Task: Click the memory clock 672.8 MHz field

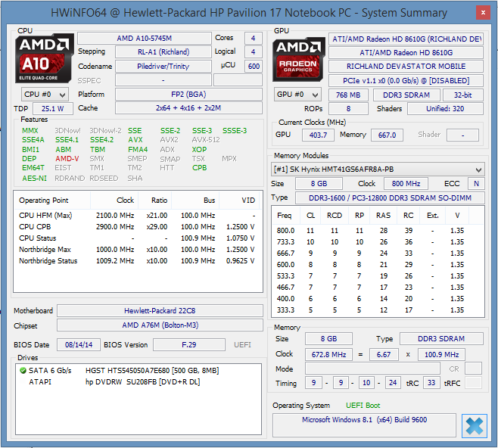Action: pos(328,354)
